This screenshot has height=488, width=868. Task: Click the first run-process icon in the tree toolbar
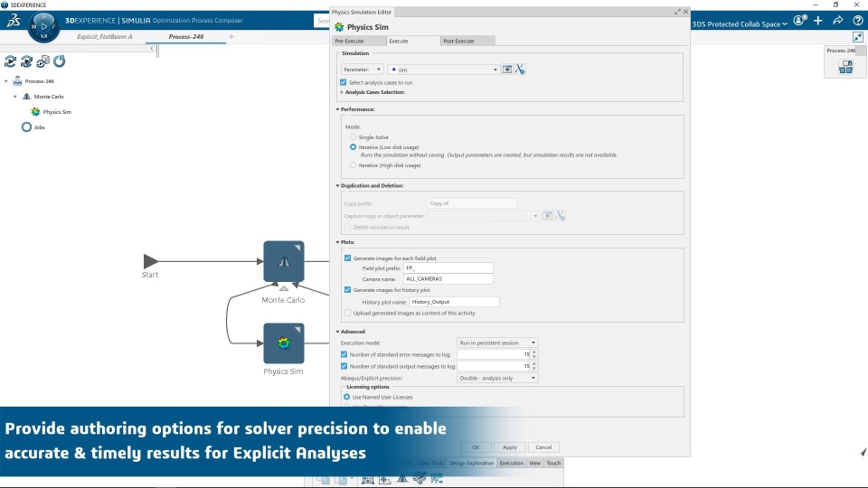(x=10, y=61)
